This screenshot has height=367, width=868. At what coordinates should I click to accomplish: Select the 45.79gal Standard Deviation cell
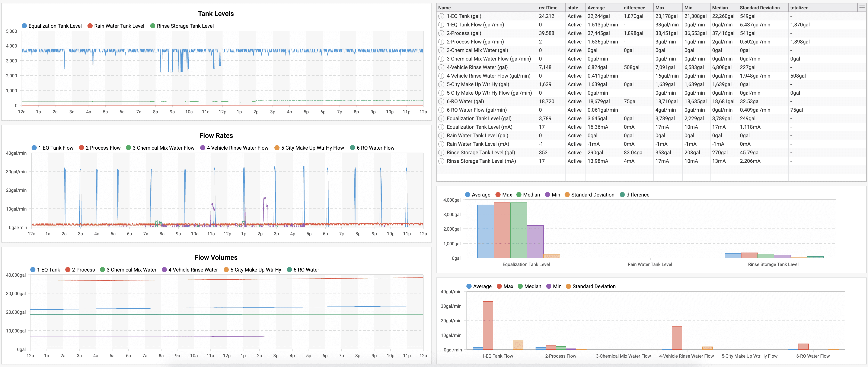763,153
